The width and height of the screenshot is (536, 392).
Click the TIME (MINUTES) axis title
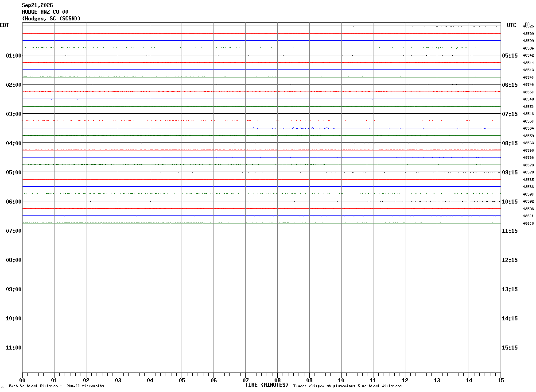click(267, 385)
